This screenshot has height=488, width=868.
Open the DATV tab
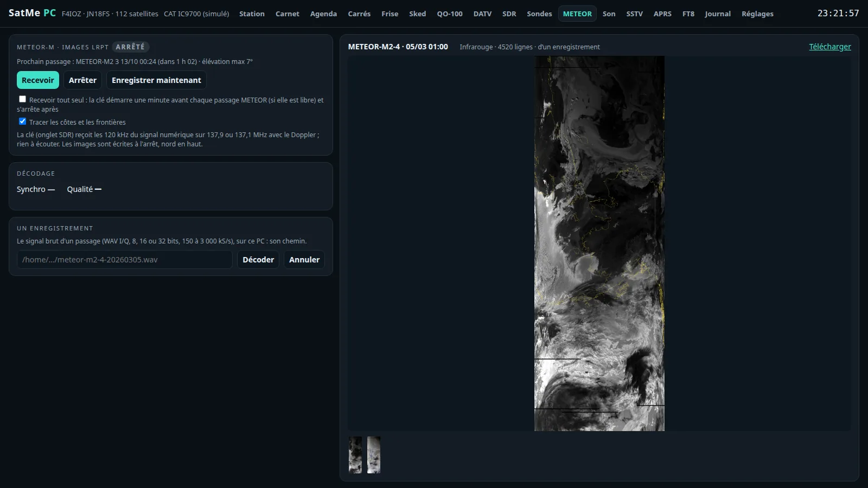pos(482,14)
